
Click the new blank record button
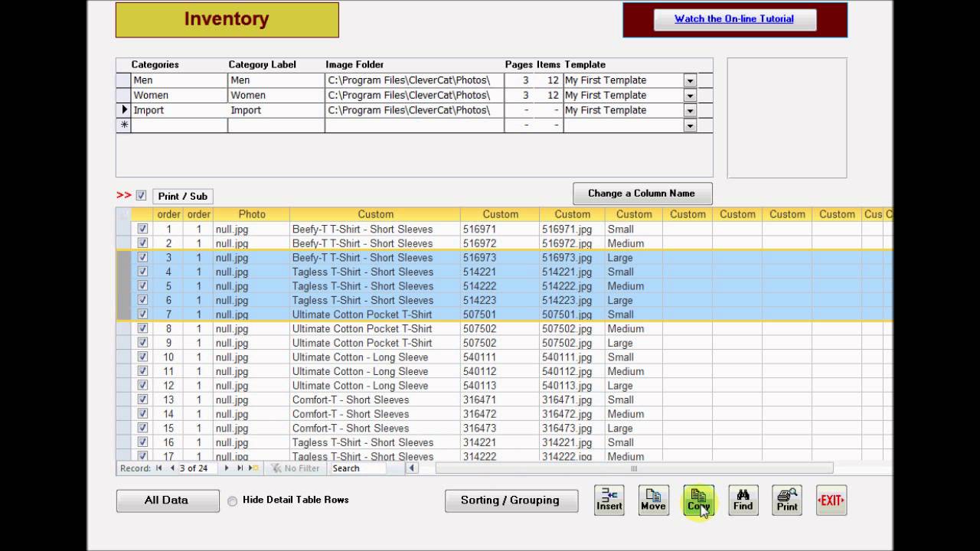coord(253,468)
